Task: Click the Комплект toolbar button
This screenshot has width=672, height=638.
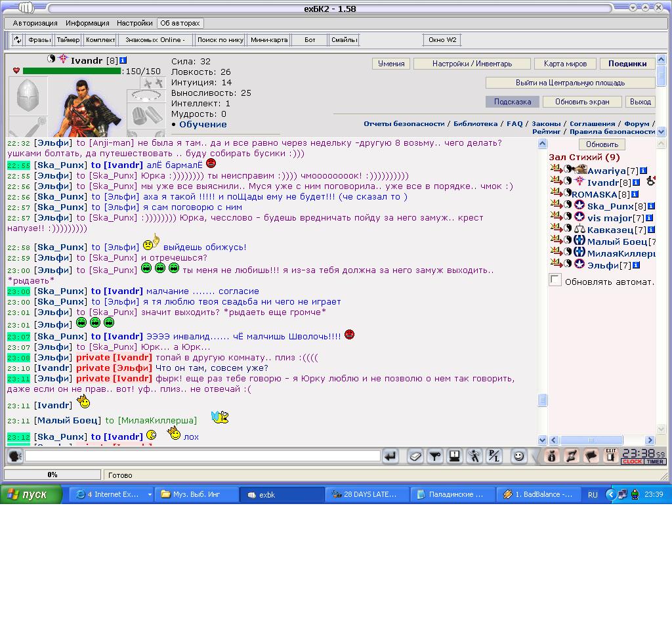Action: 100,40
